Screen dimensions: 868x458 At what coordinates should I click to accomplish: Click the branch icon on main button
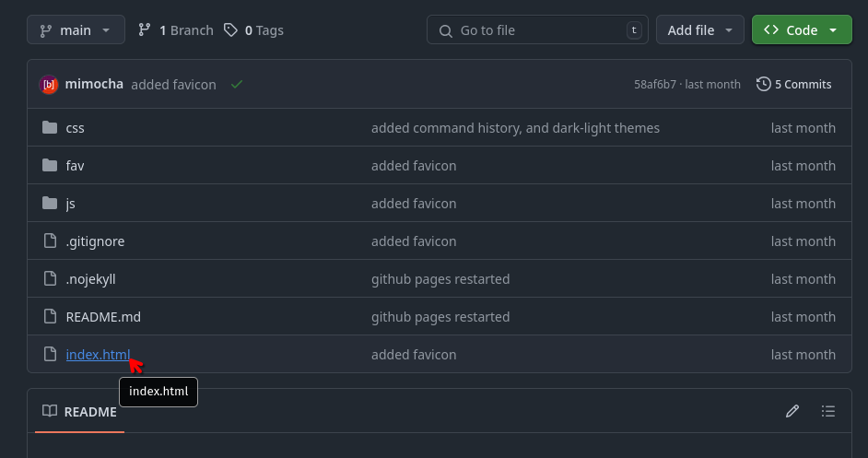(46, 31)
